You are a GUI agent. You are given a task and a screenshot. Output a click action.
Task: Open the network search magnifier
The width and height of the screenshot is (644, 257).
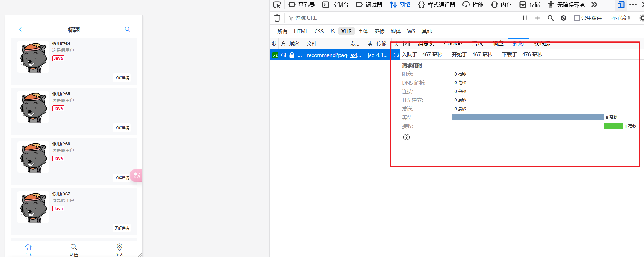[550, 18]
